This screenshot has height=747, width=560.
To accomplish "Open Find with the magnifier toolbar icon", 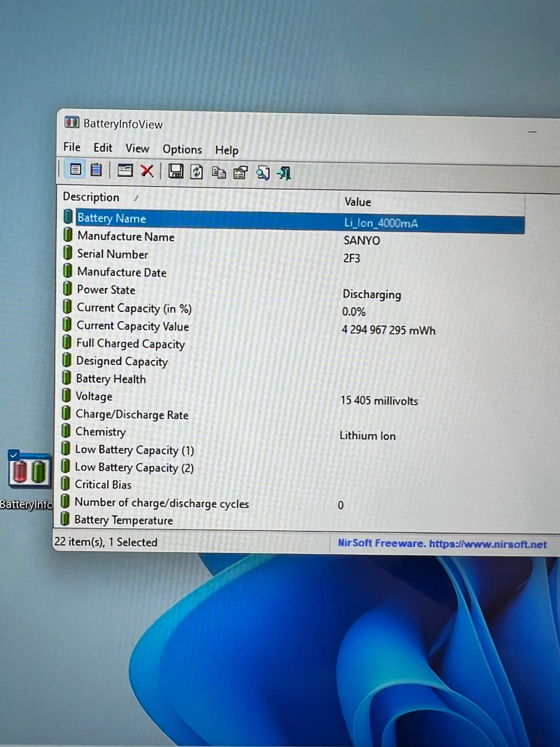I will point(263,173).
